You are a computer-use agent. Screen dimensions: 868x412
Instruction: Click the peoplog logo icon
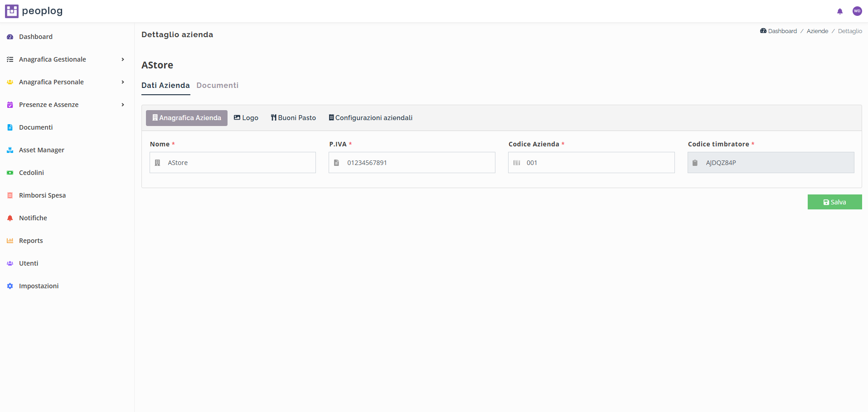(x=12, y=11)
